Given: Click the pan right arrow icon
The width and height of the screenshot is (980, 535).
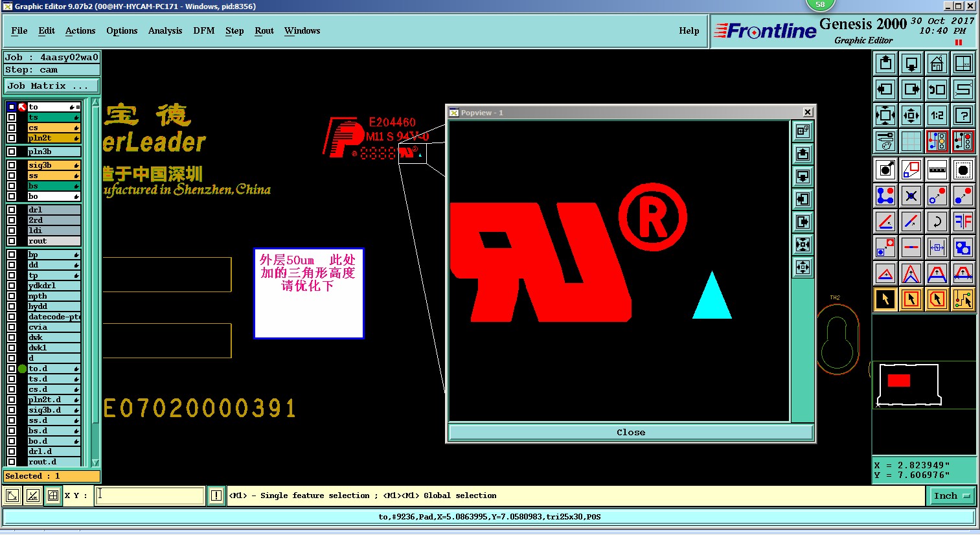Looking at the screenshot, I should click(911, 89).
